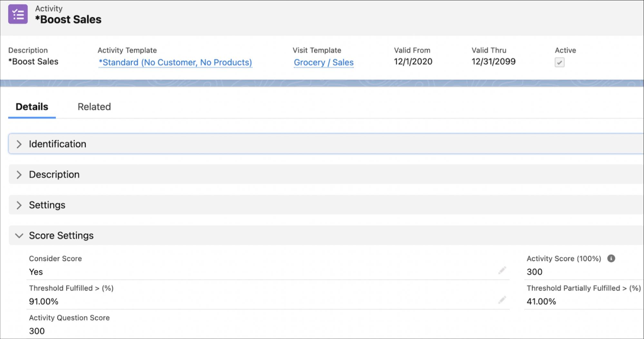Edit Consider Score via pencil icon
644x339 pixels.
[x=502, y=270]
